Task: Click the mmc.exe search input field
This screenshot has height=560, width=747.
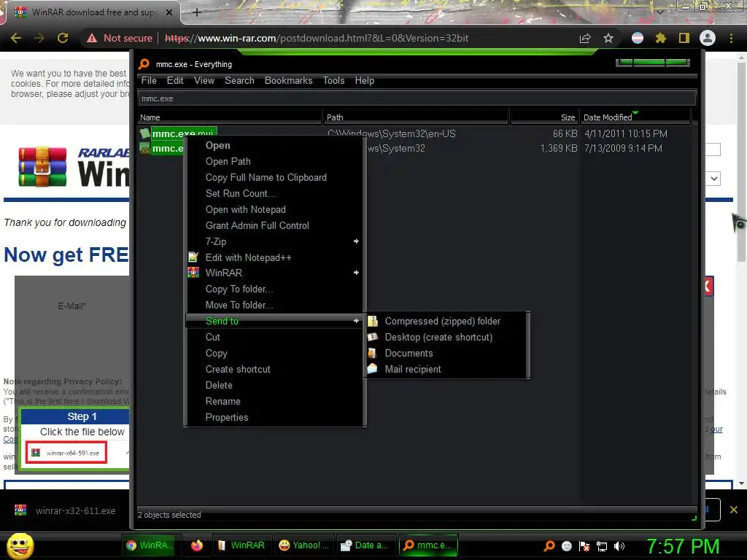Action: point(417,98)
